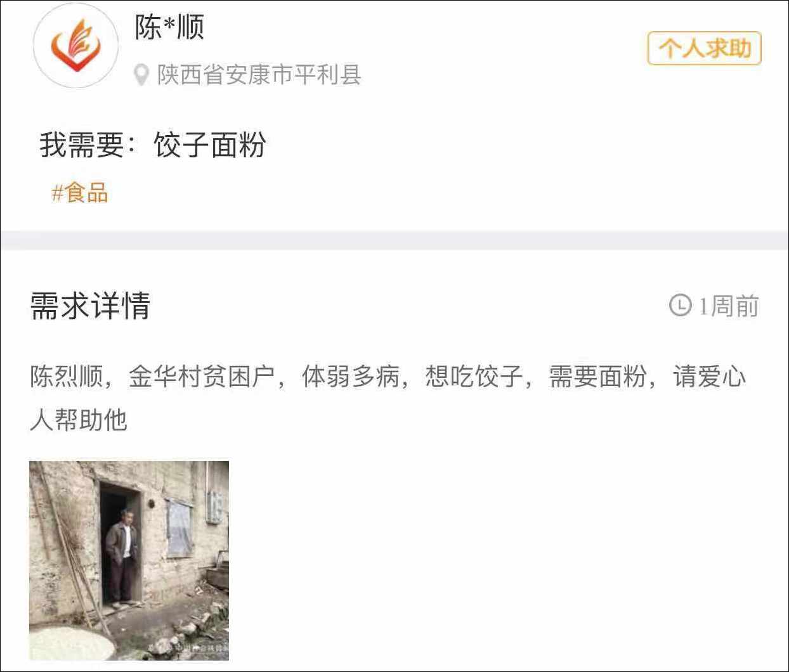Click the 需求详情 section heading

tap(90, 306)
